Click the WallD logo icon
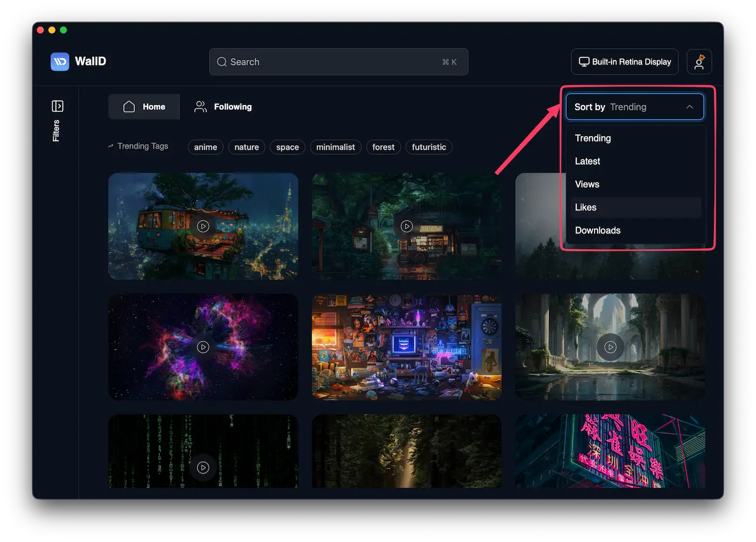Image resolution: width=756 pixels, height=542 pixels. 60,62
